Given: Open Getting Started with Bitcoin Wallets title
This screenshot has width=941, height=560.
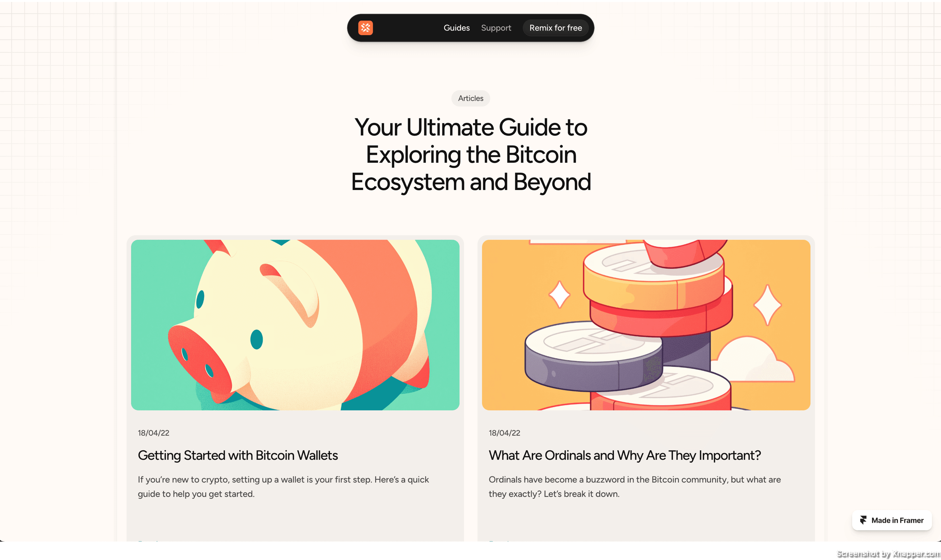Looking at the screenshot, I should (x=238, y=455).
